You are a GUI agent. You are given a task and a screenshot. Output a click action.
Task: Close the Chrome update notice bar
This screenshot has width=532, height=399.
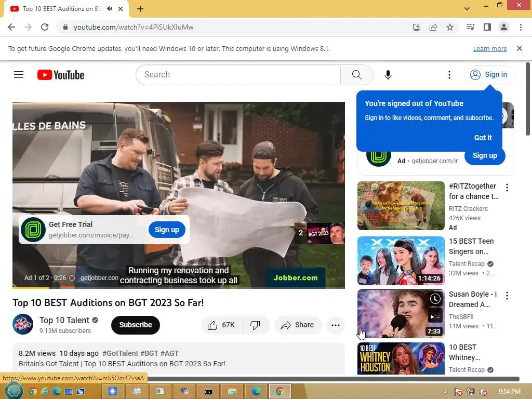[519, 48]
